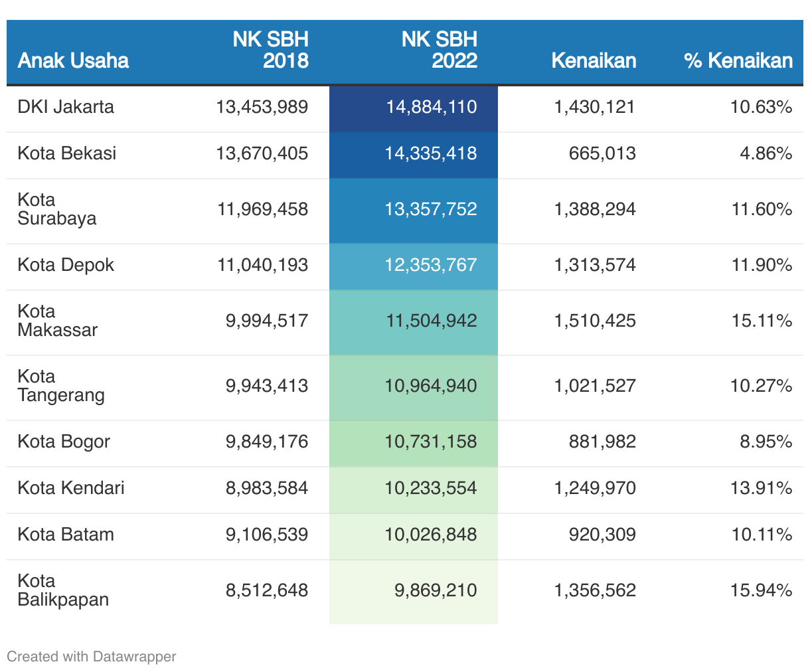Select the teal 11,504,942 cell
The height and width of the screenshot is (672, 810).
[431, 321]
